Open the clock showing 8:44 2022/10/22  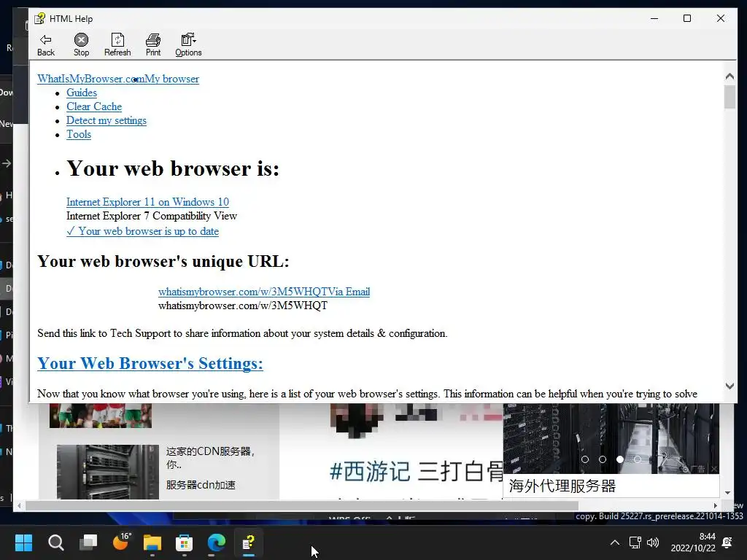point(693,542)
